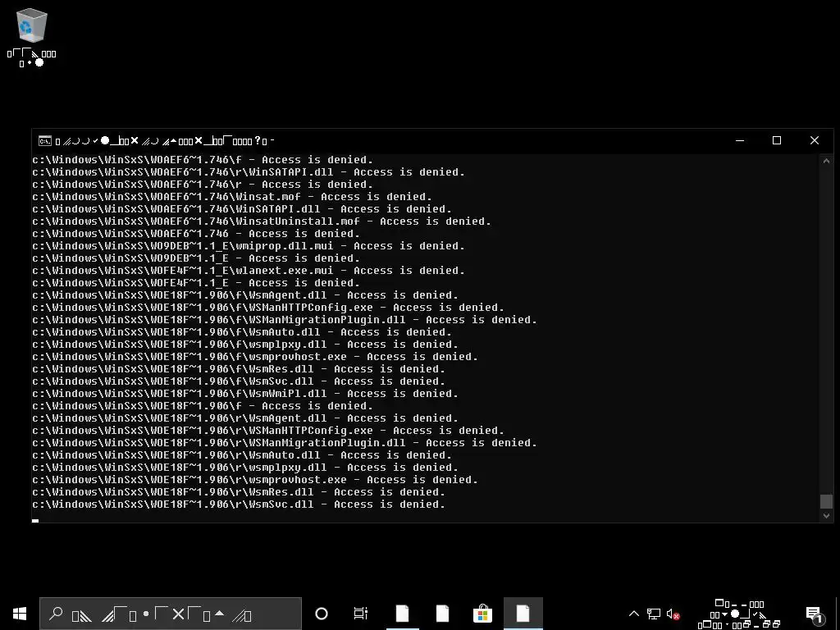
Task: Open Task View on the taskbar
Action: tap(361, 614)
